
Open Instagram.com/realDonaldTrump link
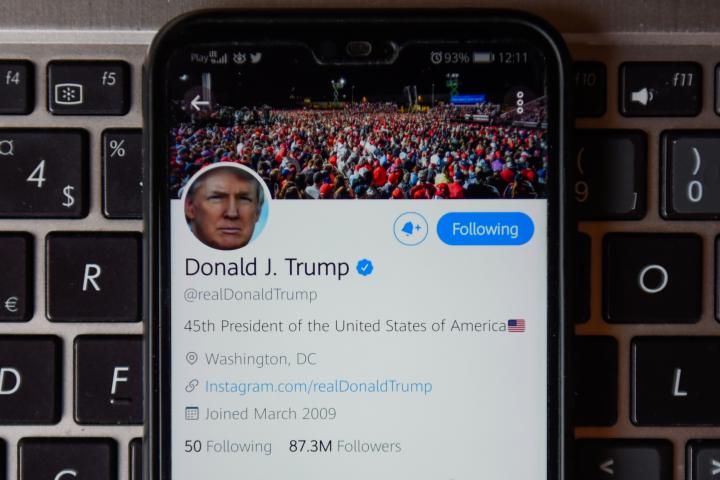tap(318, 386)
